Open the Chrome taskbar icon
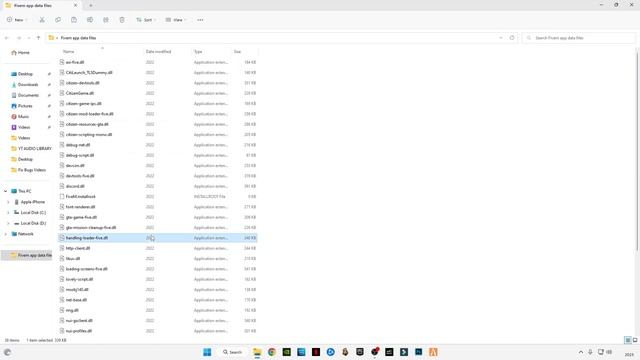640x360 pixels. [272, 352]
